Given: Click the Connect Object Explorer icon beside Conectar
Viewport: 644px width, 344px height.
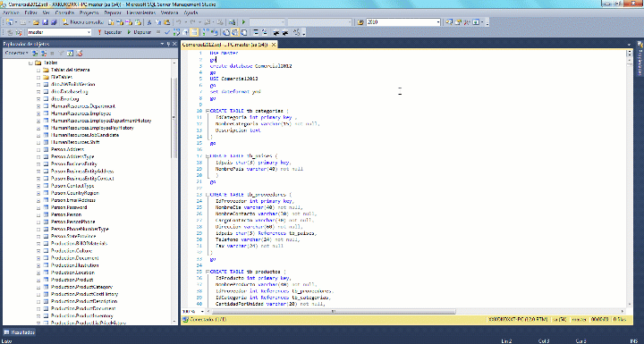Looking at the screenshot, I should (35, 53).
